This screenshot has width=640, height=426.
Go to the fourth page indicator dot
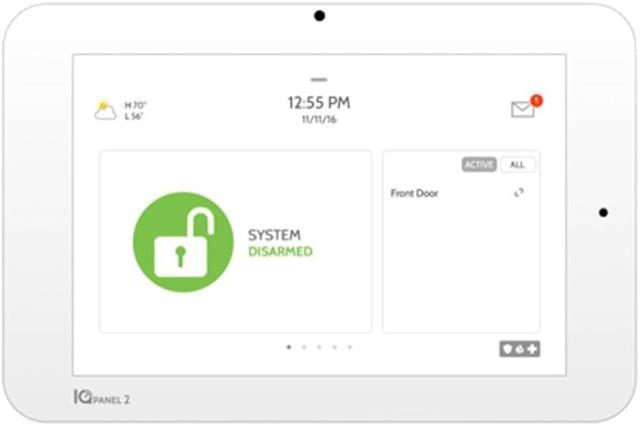[x=334, y=347]
